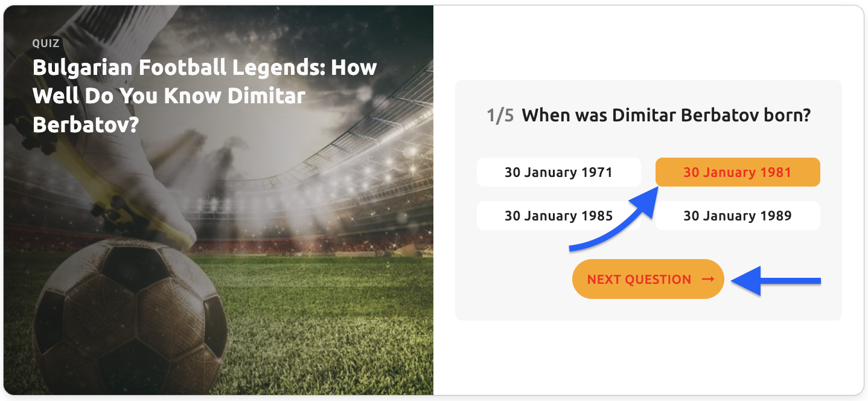Select the "30 January 1989" answer option
Viewport: 868px width, 401px height.
[737, 216]
